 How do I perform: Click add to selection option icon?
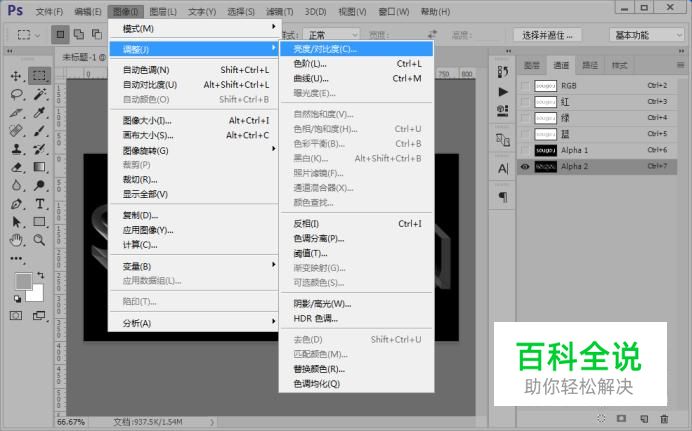79,34
